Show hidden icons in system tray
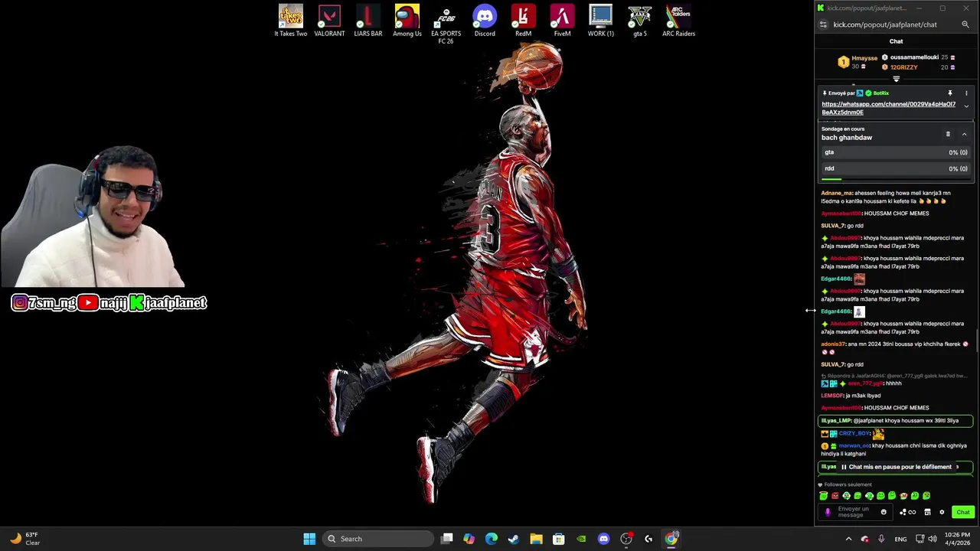980x551 pixels. [848, 539]
